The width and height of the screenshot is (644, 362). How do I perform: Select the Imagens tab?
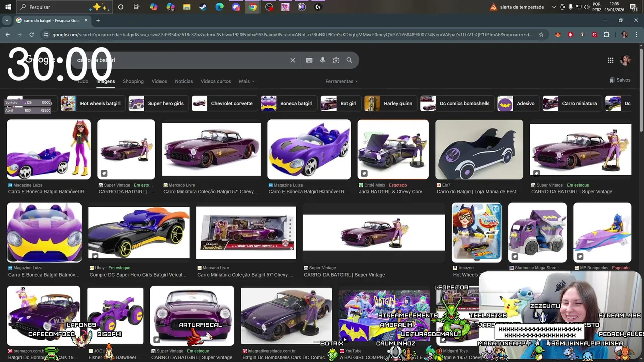coord(105,81)
